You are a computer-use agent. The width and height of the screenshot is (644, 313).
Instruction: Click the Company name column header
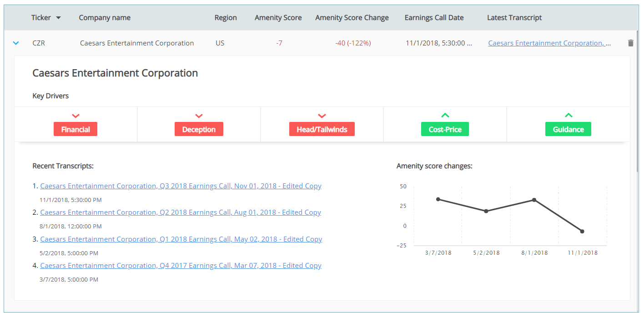click(x=105, y=18)
